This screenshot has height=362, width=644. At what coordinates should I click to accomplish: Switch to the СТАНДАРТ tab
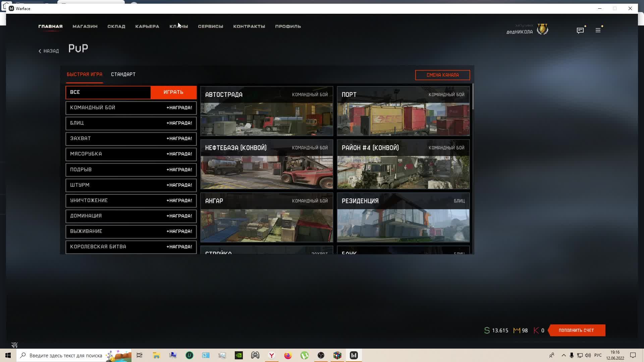point(123,74)
